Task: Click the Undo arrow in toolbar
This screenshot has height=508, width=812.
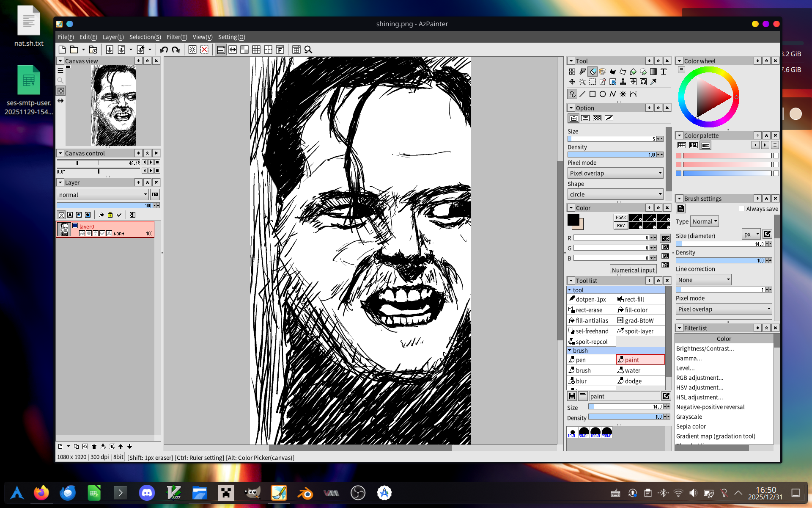Action: pyautogui.click(x=164, y=50)
